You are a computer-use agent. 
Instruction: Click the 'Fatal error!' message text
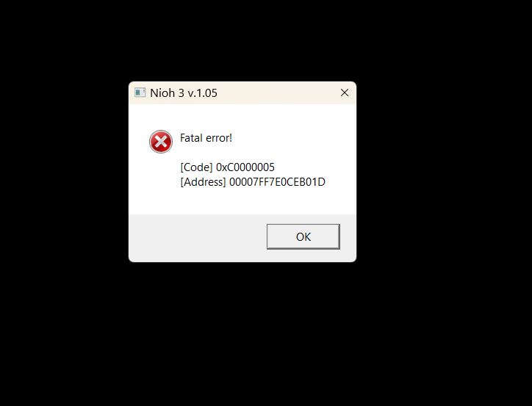click(x=206, y=138)
